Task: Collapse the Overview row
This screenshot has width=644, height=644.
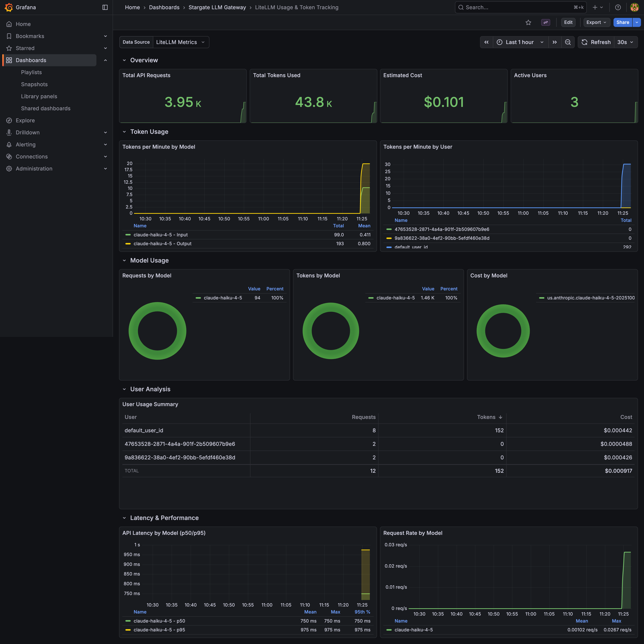Action: (124, 60)
